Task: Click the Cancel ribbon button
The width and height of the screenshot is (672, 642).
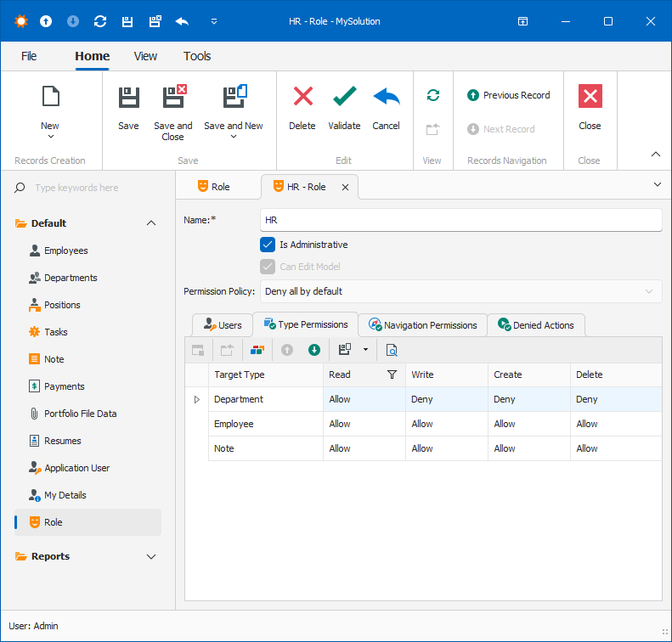Action: point(387,108)
